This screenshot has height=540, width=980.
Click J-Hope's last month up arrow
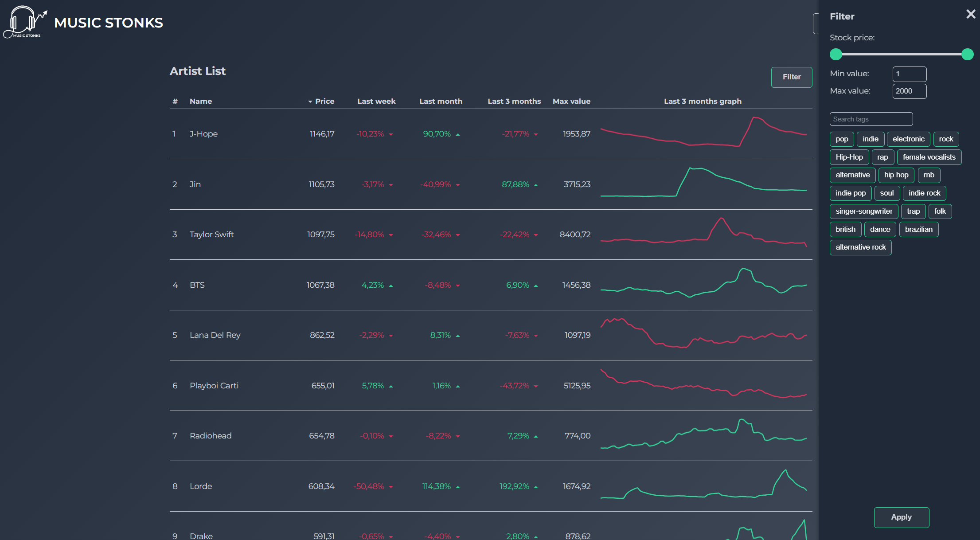(458, 134)
